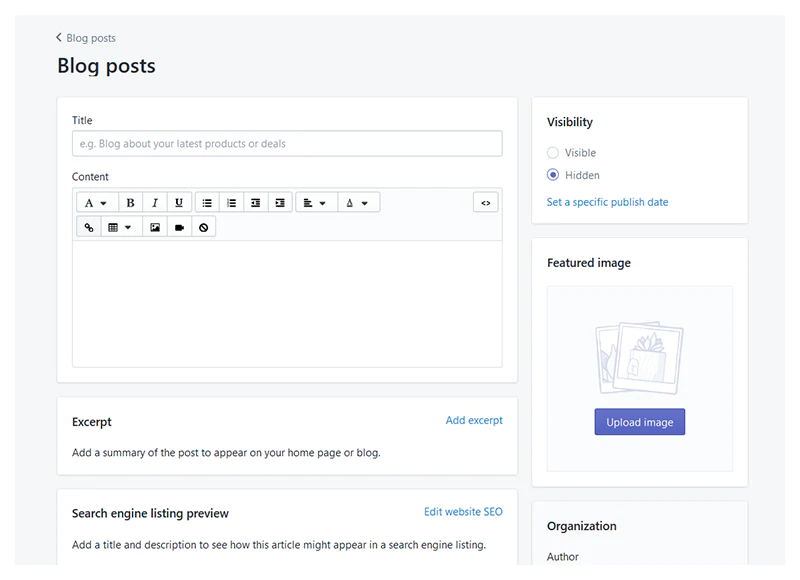Go back to Blog posts
Image resolution: width=800 pixels, height=580 pixels.
[86, 38]
